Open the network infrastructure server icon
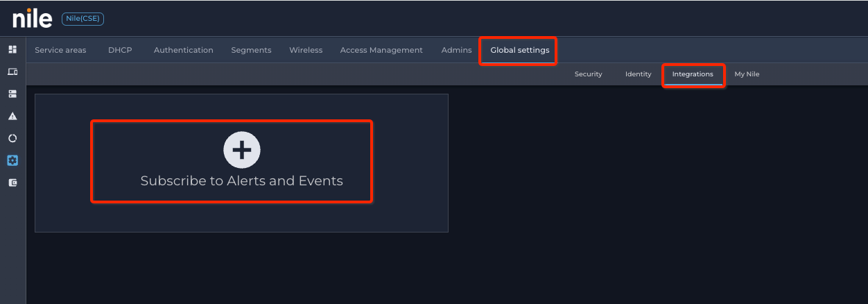Image resolution: width=868 pixels, height=304 pixels. (x=12, y=94)
